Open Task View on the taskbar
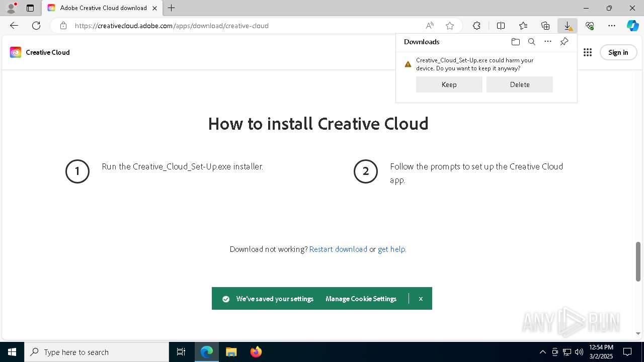 181,352
